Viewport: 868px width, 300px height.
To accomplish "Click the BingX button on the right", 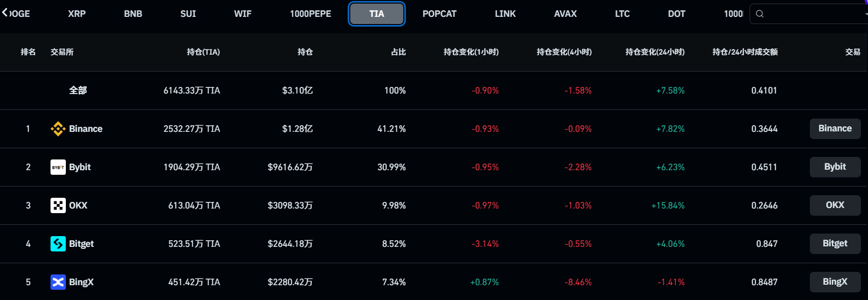I will (835, 282).
